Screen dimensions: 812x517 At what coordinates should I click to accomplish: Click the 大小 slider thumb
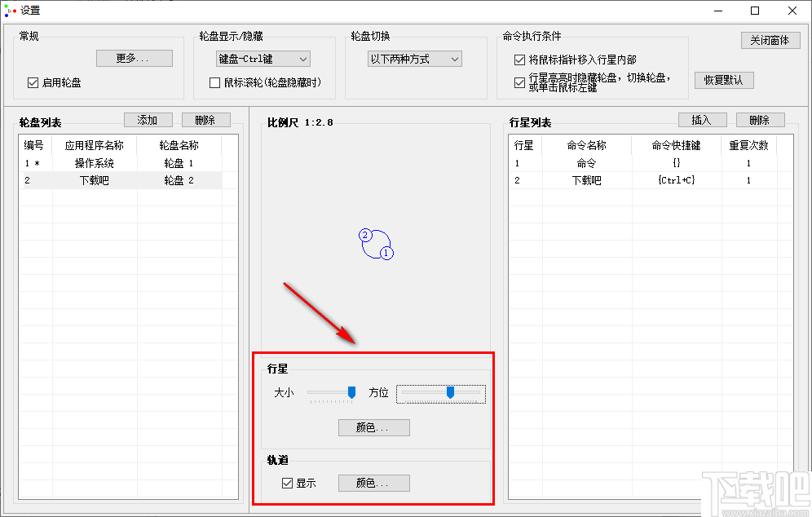click(351, 392)
